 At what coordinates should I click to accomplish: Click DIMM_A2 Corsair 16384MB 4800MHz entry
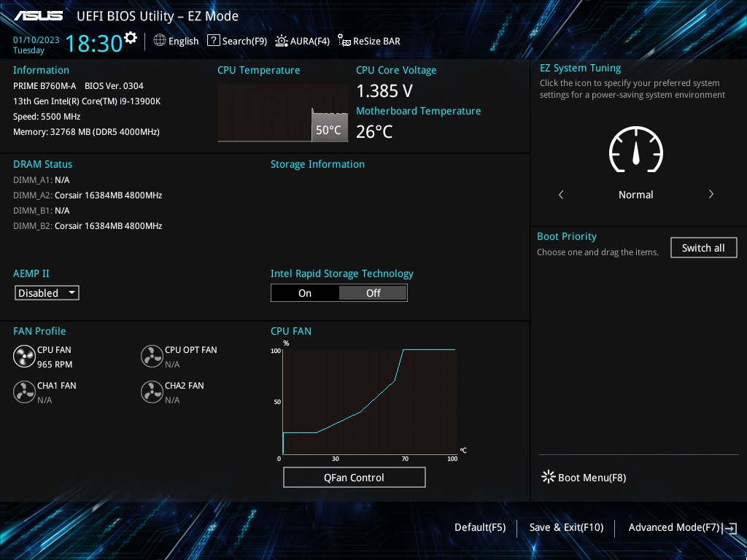point(88,195)
